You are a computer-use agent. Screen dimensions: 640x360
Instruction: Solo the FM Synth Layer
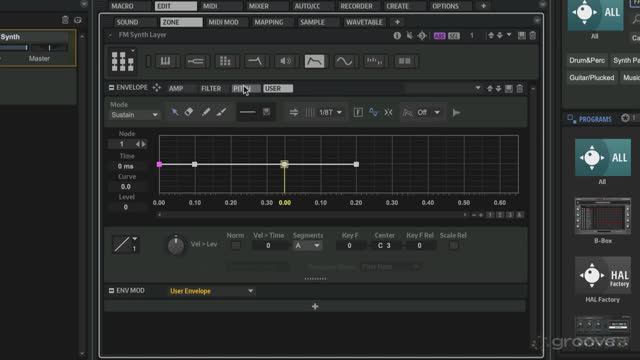click(422, 36)
